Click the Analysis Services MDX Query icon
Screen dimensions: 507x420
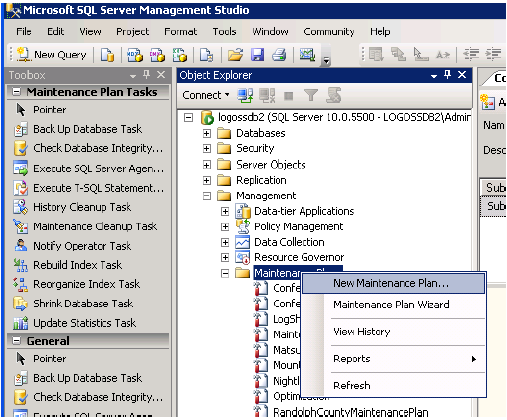(135, 55)
